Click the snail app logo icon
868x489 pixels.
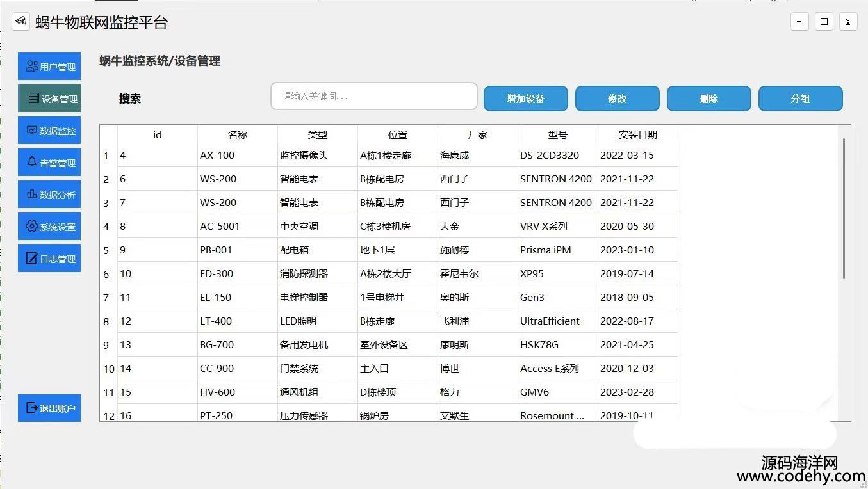[x=20, y=22]
